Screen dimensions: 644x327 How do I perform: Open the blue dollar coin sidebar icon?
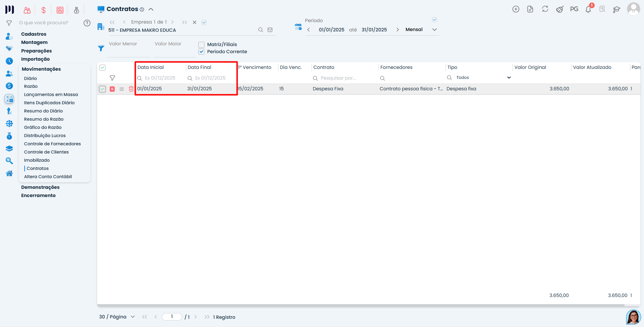[x=9, y=86]
